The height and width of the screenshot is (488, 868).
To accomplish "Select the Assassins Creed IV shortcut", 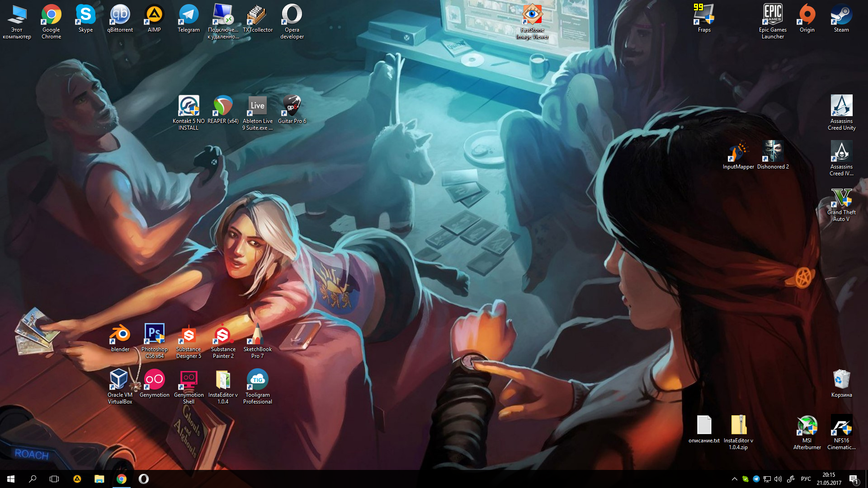I will coord(841,159).
